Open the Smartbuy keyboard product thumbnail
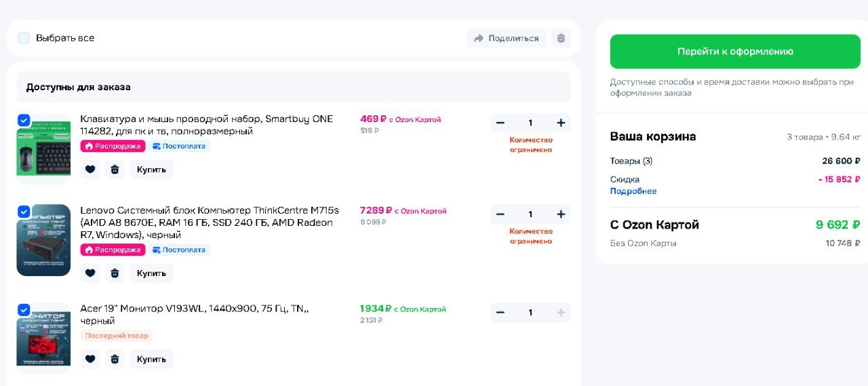This screenshot has width=868, height=386. (x=43, y=149)
